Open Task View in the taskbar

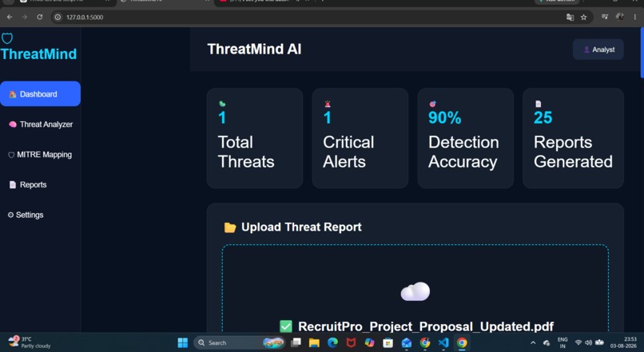pos(296,342)
